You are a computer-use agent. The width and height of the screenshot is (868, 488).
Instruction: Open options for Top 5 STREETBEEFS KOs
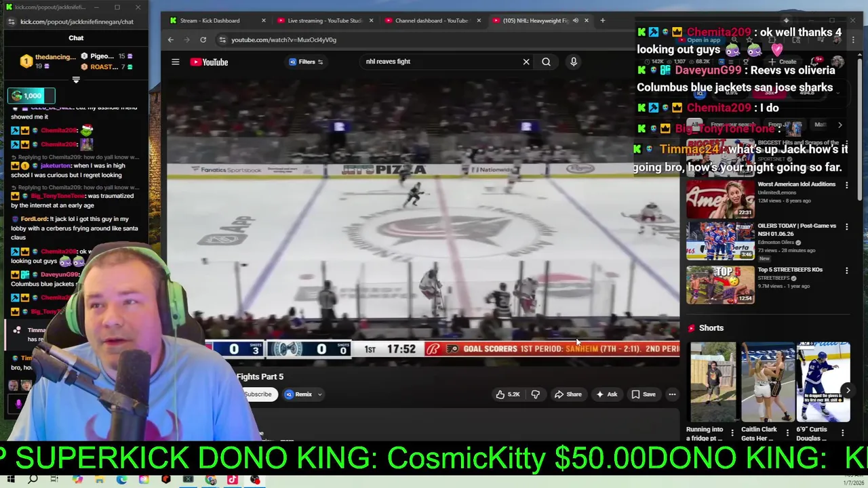click(x=846, y=271)
